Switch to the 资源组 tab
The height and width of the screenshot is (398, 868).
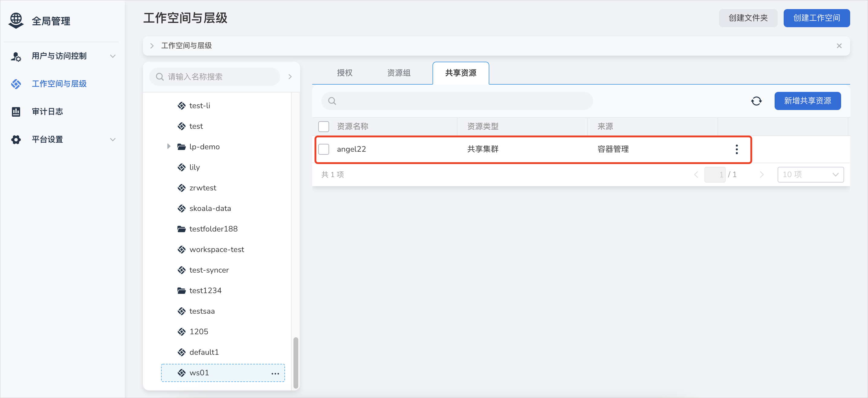coord(399,73)
